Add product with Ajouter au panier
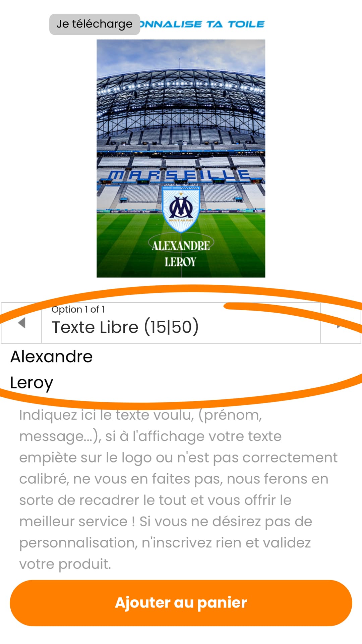Screen dimensions: 362x644 [x=181, y=603]
